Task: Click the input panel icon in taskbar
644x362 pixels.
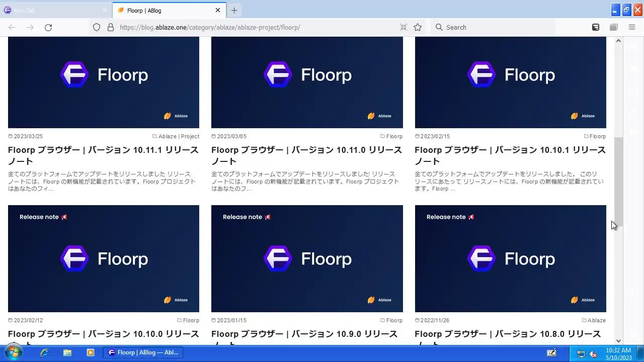Action: [552, 353]
